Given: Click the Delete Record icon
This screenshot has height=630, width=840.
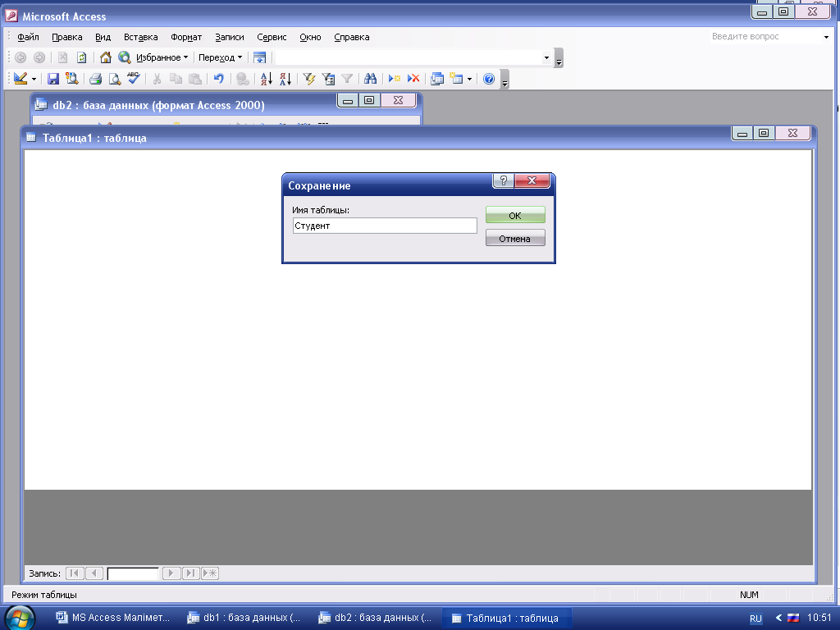Looking at the screenshot, I should pyautogui.click(x=413, y=79).
